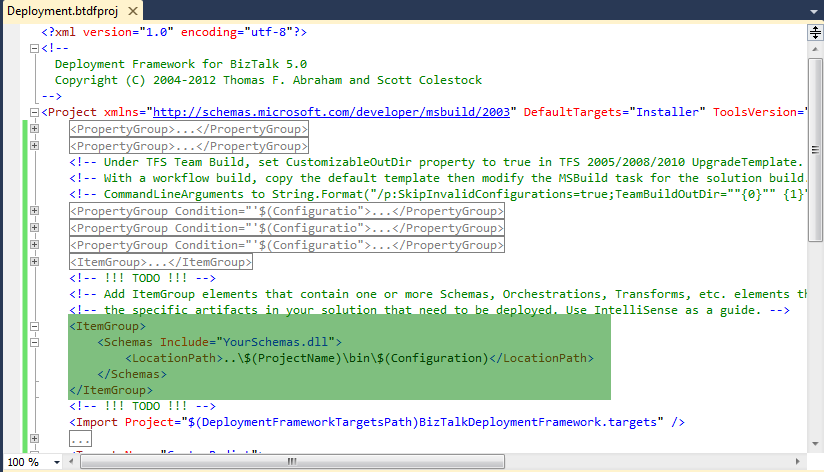Expand the first collapsed PropertyGroup
The image size is (824, 472).
[34, 129]
